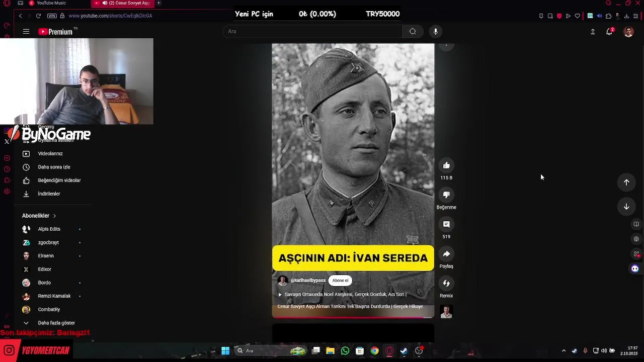
Task: Open Daha sonra izle in sidebar
Action: (53, 167)
